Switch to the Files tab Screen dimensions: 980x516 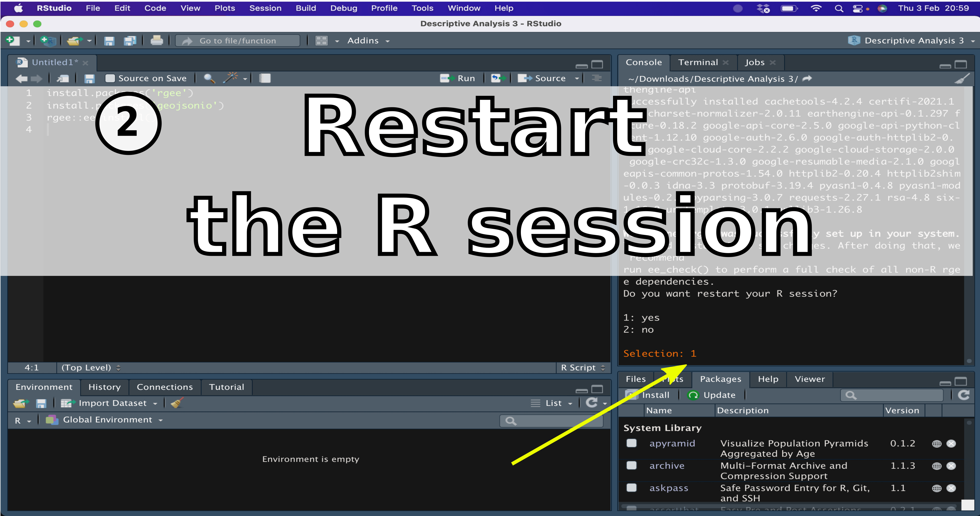pos(636,379)
